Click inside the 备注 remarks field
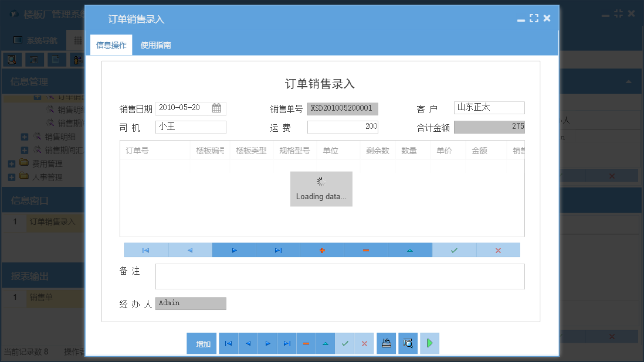 pos(340,276)
